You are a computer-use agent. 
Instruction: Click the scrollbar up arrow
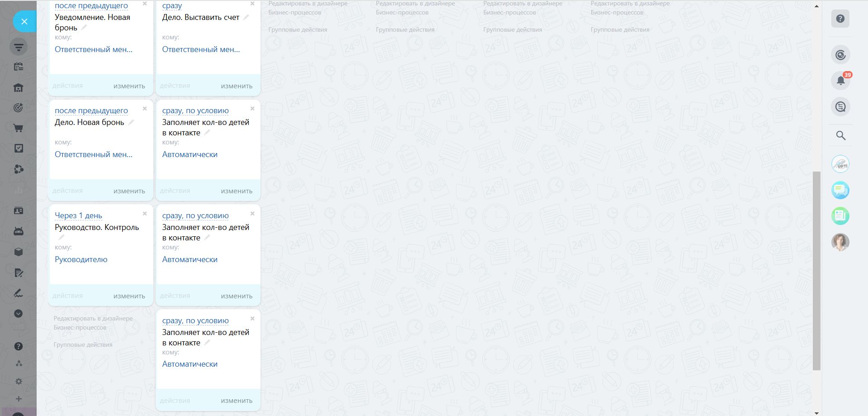(816, 6)
